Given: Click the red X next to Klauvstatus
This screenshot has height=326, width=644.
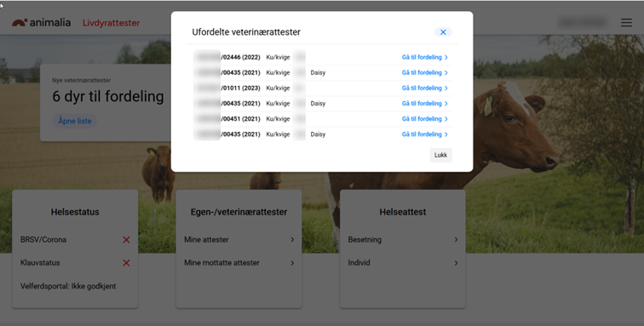Looking at the screenshot, I should [x=126, y=263].
